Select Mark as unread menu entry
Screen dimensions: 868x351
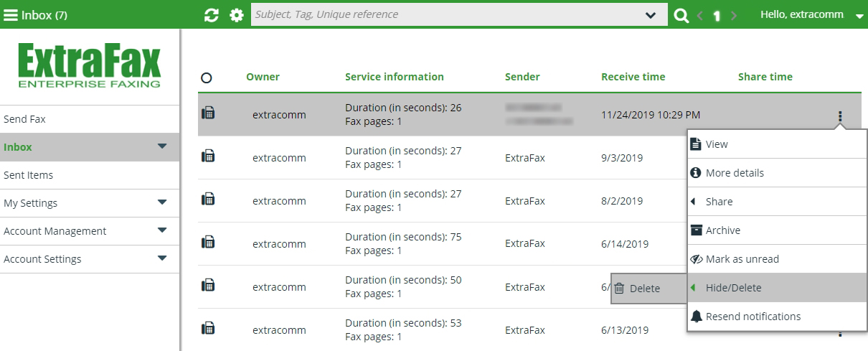point(777,259)
